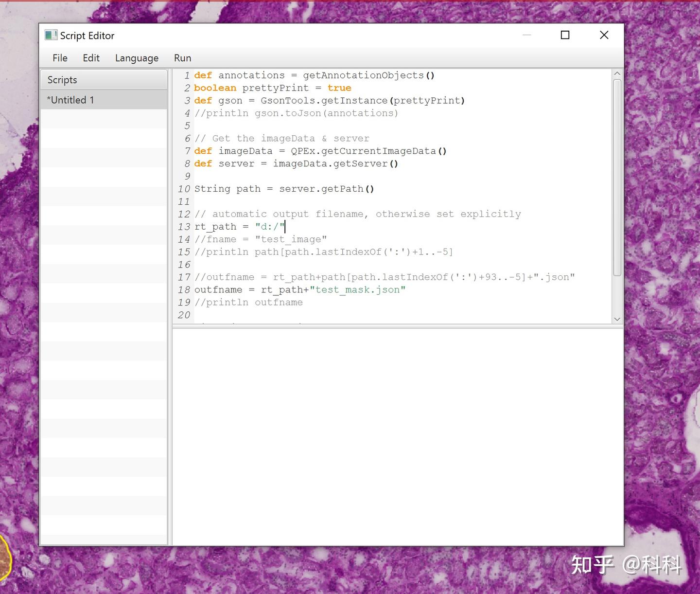Image resolution: width=700 pixels, height=594 pixels.
Task: Open the Run menu
Action: (182, 58)
